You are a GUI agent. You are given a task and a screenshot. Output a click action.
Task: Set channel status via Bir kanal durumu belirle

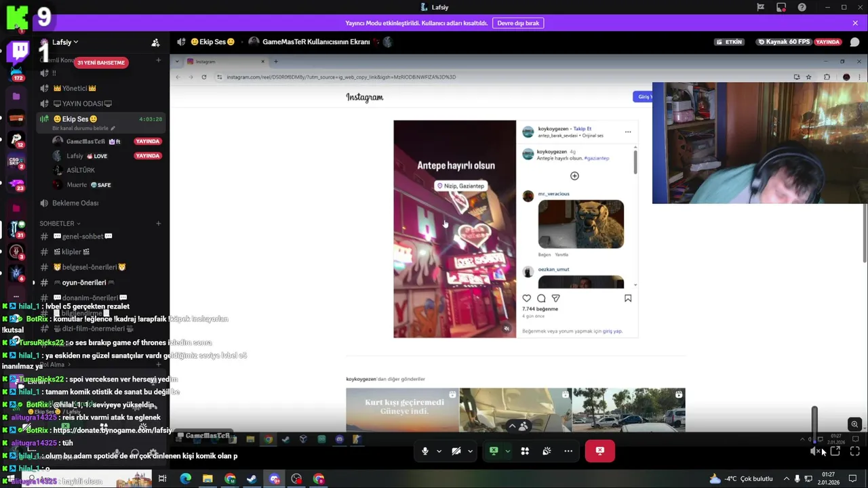tap(84, 128)
